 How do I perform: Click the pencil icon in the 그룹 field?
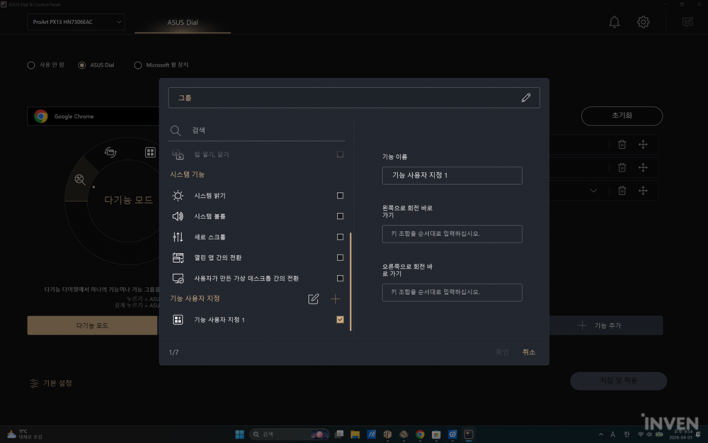click(x=526, y=98)
